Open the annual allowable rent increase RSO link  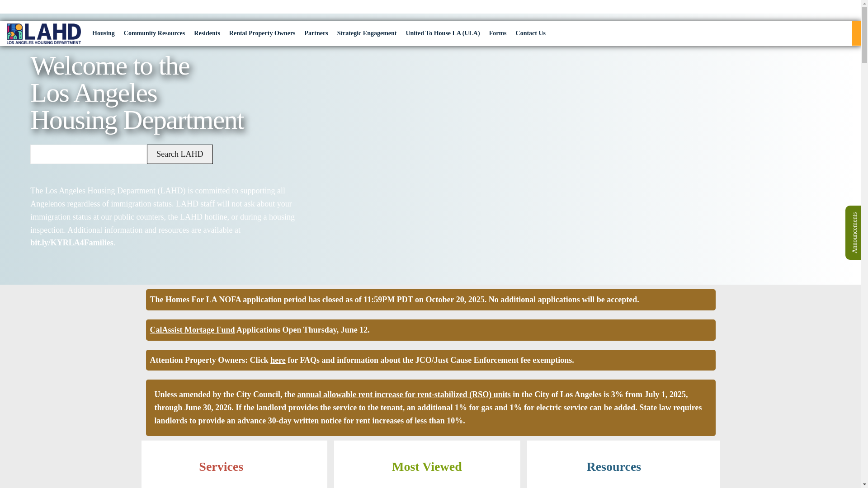point(404,394)
